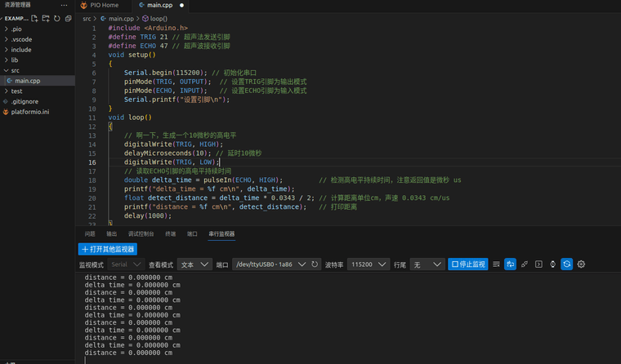Screen dimensions: 621x364
Task: Refresh the serial port list
Action: tap(315, 264)
